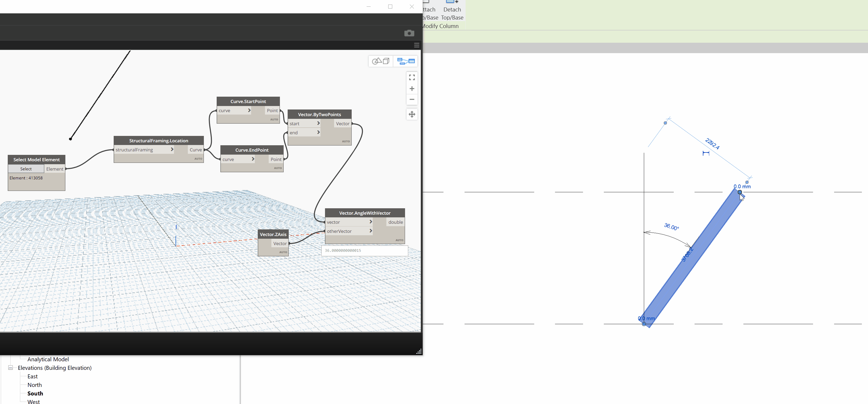Select North elevation in project browser
Image resolution: width=868 pixels, height=404 pixels.
click(34, 385)
